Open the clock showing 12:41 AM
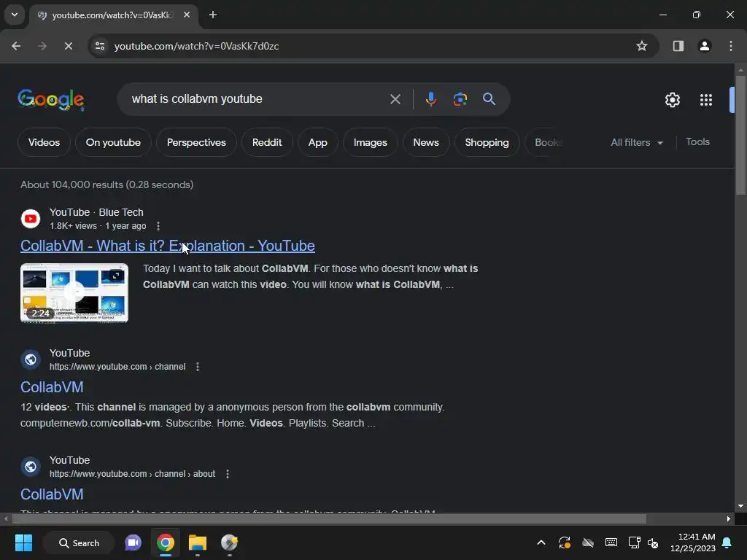 tap(693, 542)
